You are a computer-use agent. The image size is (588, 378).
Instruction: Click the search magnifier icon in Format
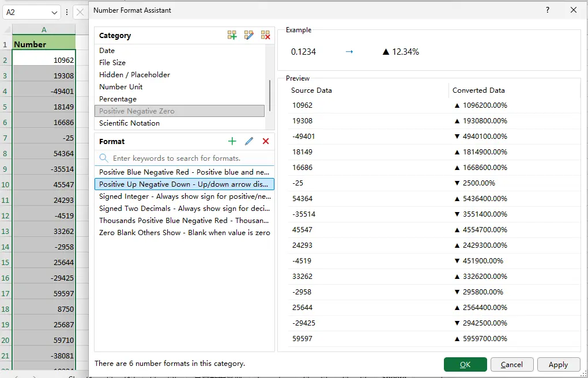pyautogui.click(x=104, y=158)
